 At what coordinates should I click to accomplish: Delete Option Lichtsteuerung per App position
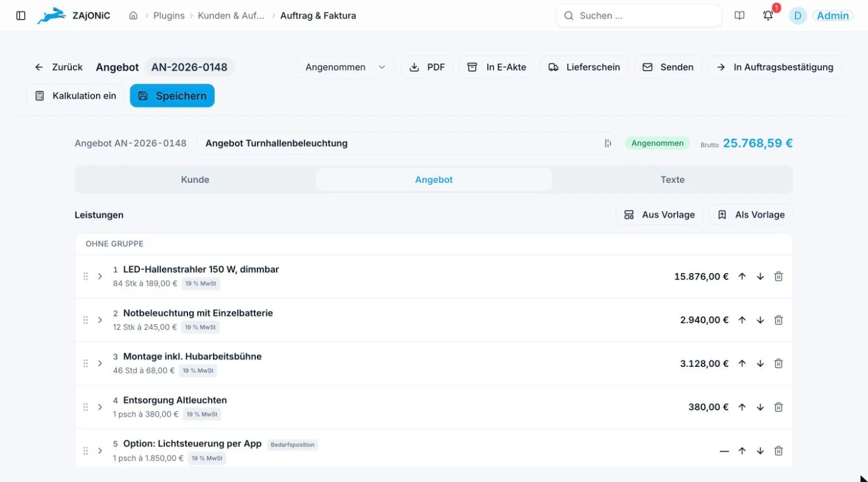(779, 451)
